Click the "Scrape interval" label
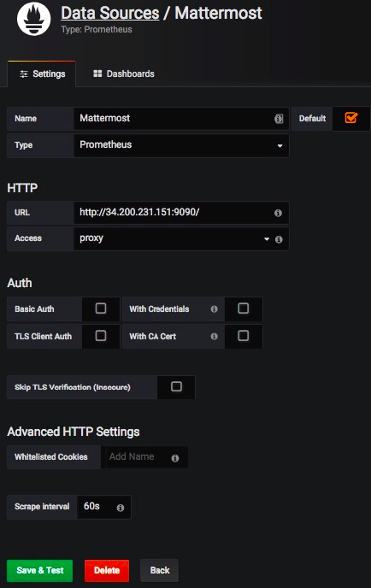Screen dimensions: 371x588 point(42,507)
